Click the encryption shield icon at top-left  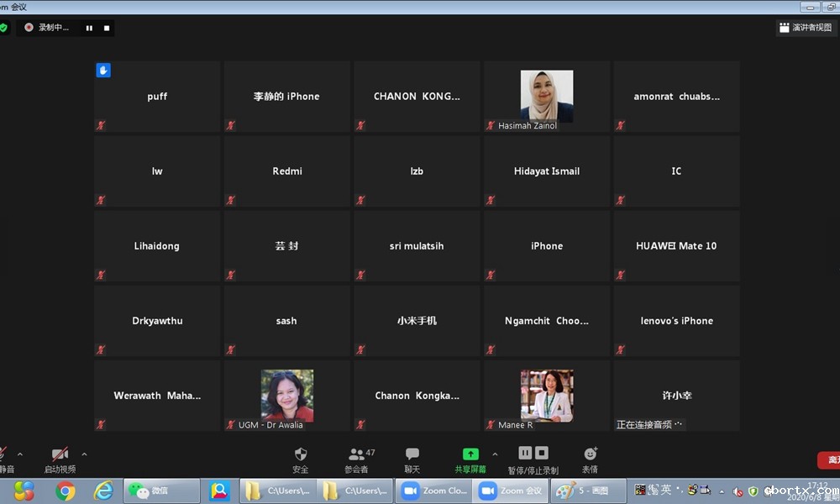pos(3,28)
